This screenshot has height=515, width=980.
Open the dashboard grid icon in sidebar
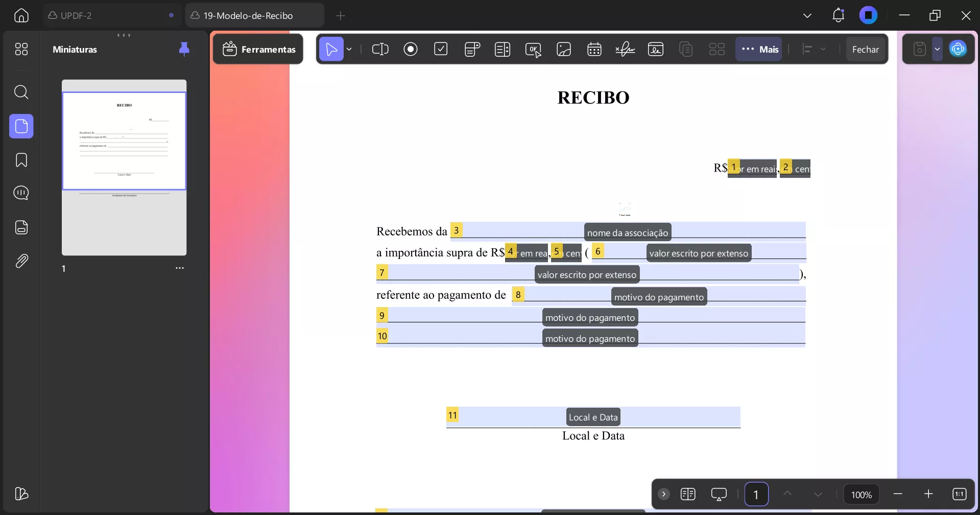coord(21,49)
